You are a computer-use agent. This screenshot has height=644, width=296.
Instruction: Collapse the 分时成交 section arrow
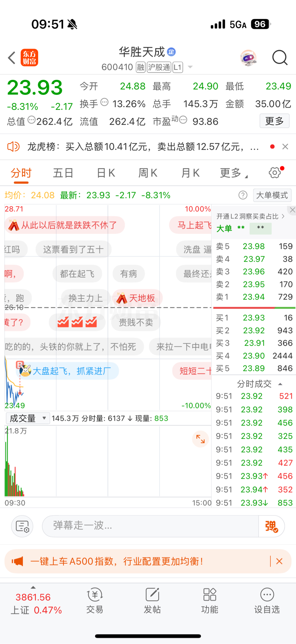(280, 384)
